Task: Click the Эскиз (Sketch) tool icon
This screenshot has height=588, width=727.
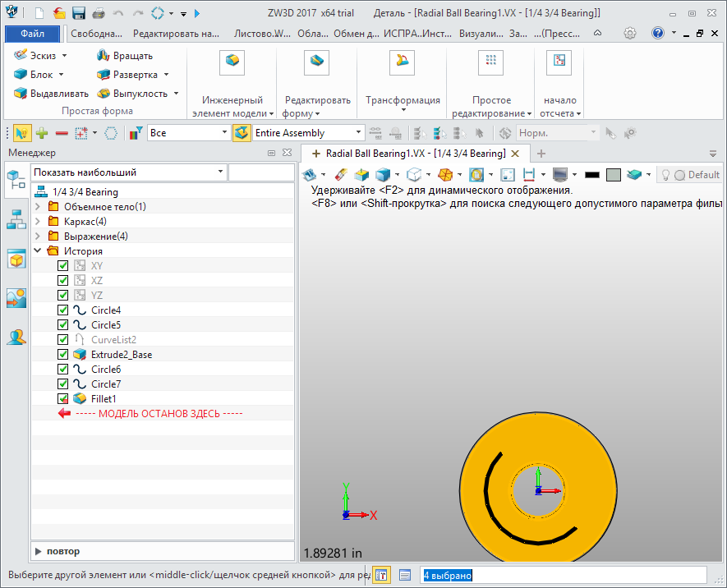Action: (21, 55)
